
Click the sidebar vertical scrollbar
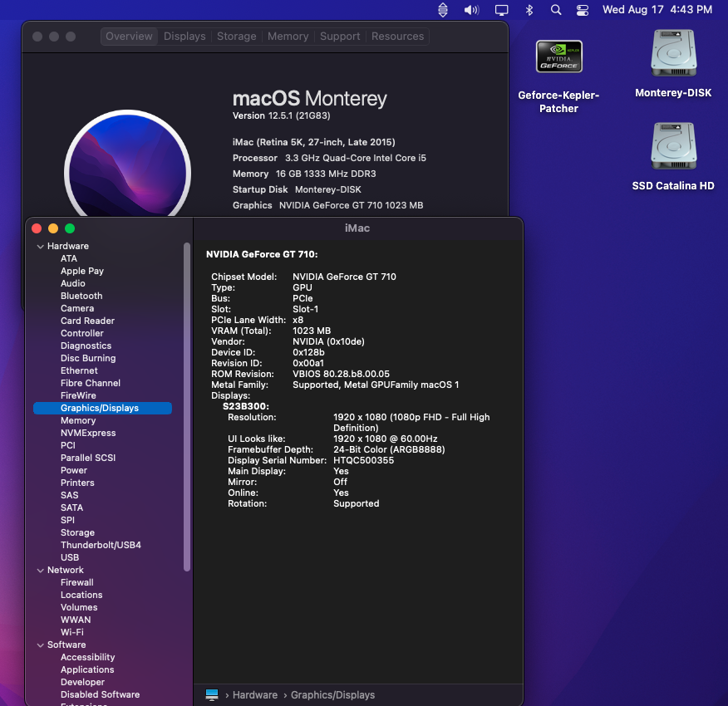[187, 407]
